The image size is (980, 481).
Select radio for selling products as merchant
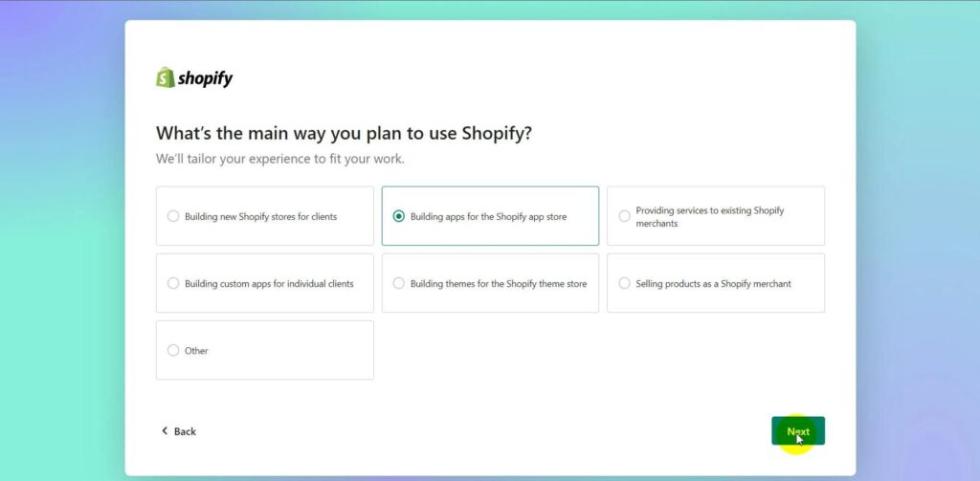coord(624,284)
